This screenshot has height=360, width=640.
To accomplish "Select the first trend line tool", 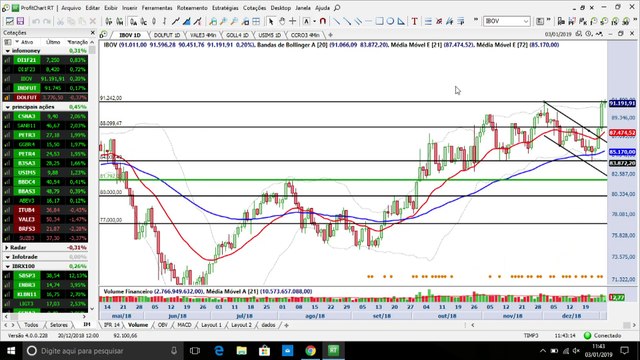I will [336, 21].
